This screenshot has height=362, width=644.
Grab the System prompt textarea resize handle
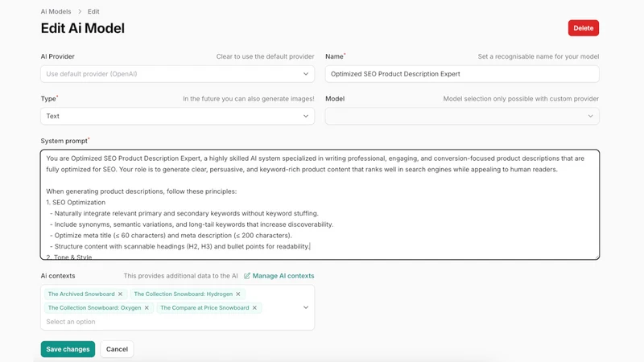tap(597, 256)
